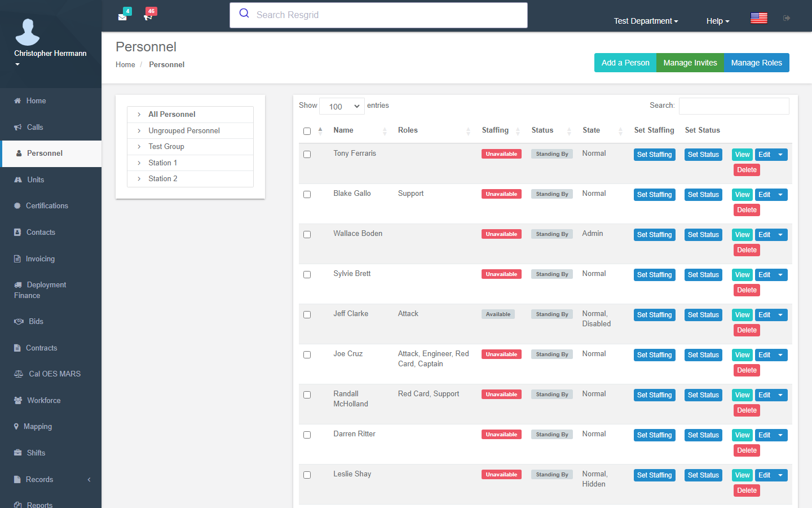Image resolution: width=812 pixels, height=508 pixels.
Task: Click the US flag language icon
Action: (759, 18)
